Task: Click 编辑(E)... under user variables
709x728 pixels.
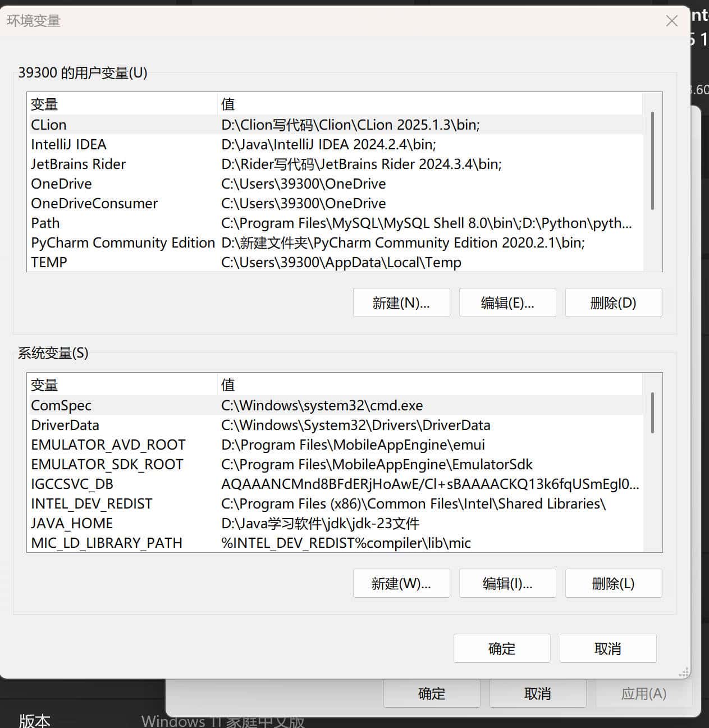Action: tap(507, 303)
